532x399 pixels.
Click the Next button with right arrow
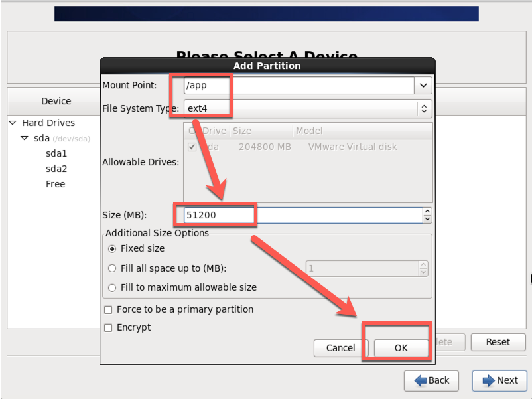coord(499,380)
